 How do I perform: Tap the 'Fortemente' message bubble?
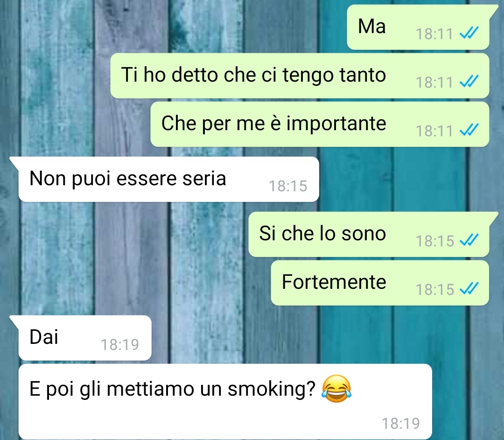point(380,283)
